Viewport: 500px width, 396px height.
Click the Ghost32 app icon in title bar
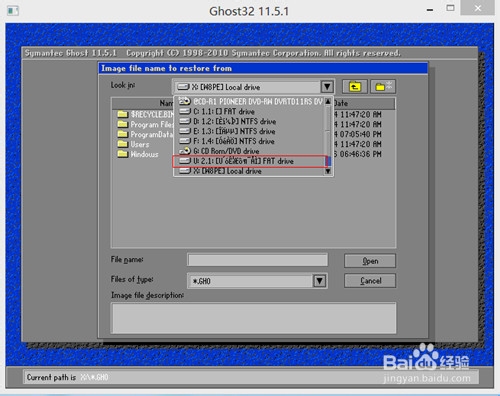[13, 11]
